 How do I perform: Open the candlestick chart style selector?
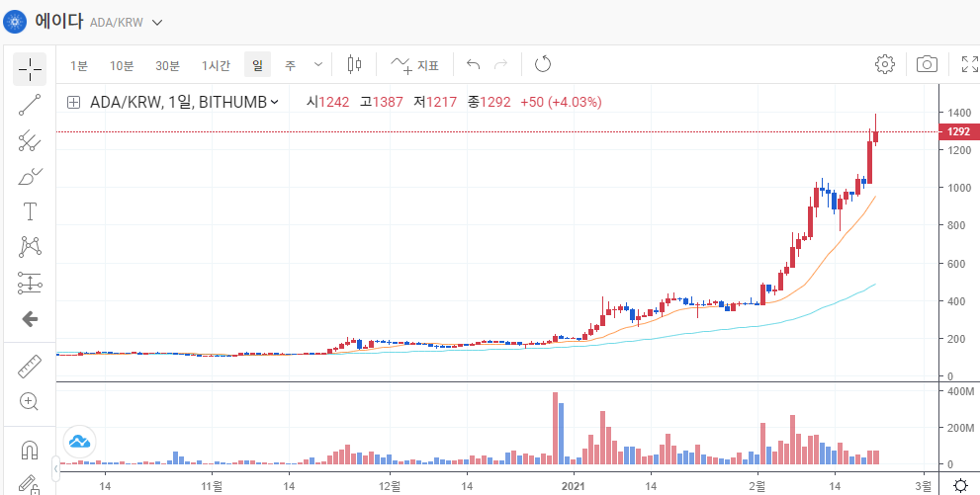pyautogui.click(x=354, y=64)
